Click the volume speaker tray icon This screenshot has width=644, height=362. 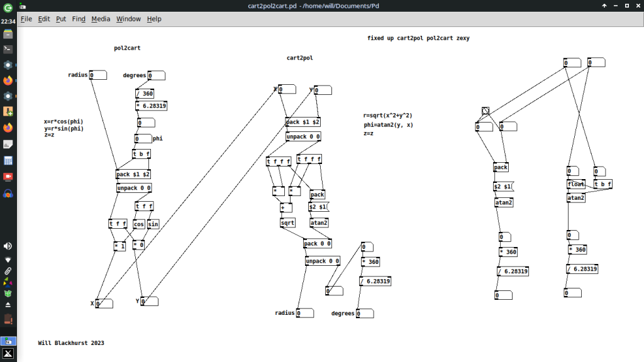point(8,246)
